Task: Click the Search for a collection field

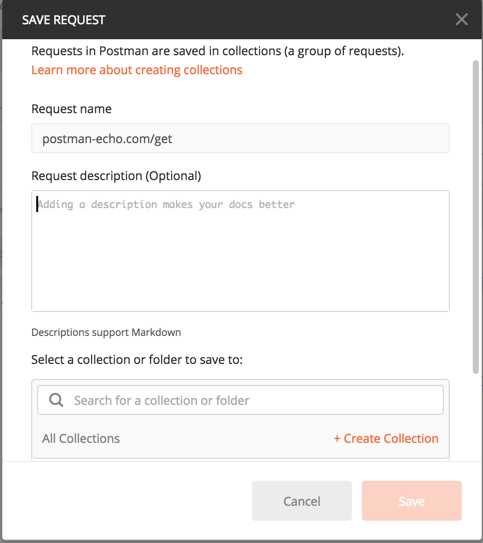Action: pyautogui.click(x=240, y=400)
